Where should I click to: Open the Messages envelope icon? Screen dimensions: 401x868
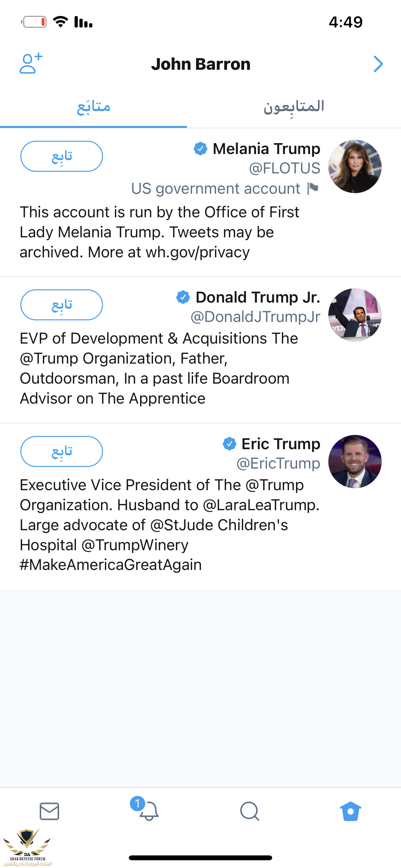click(49, 811)
